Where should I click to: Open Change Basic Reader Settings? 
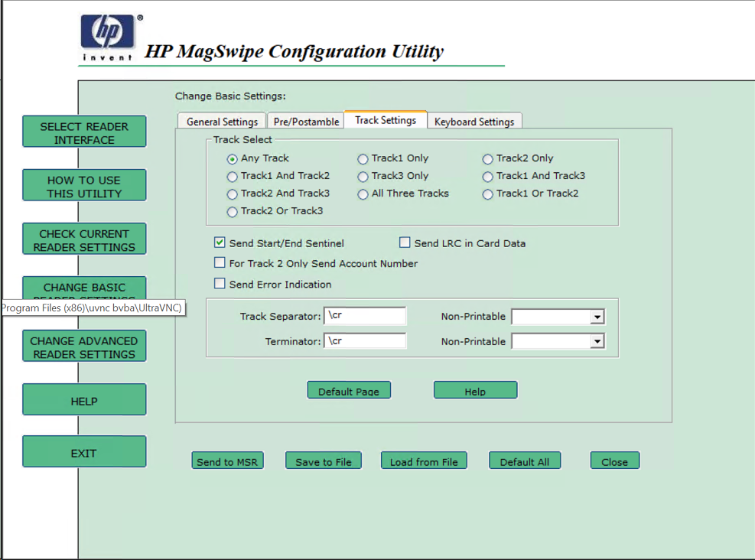(x=84, y=288)
